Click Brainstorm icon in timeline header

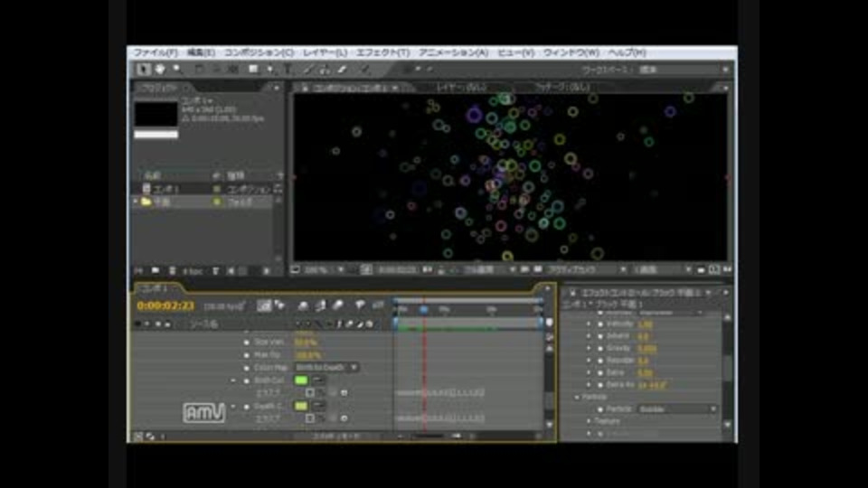[x=360, y=305]
